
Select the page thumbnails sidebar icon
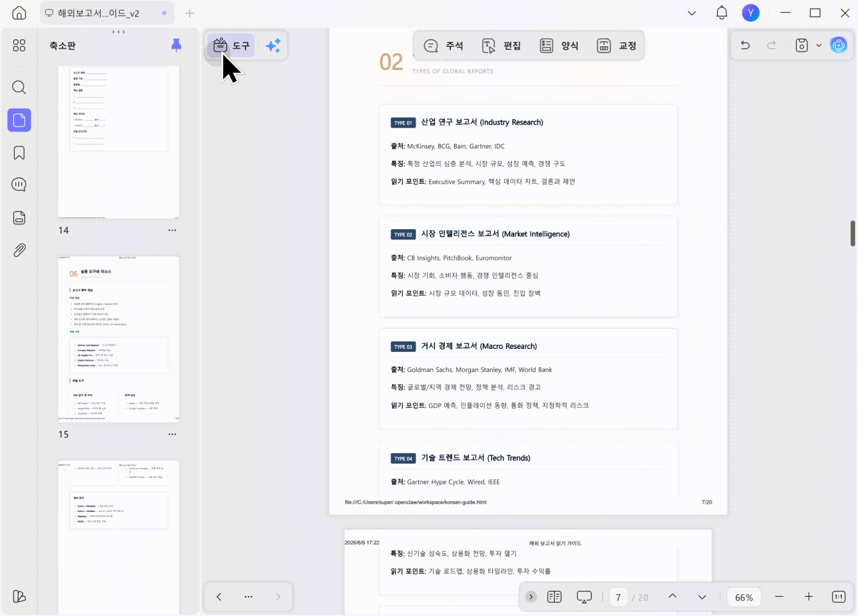[19, 120]
